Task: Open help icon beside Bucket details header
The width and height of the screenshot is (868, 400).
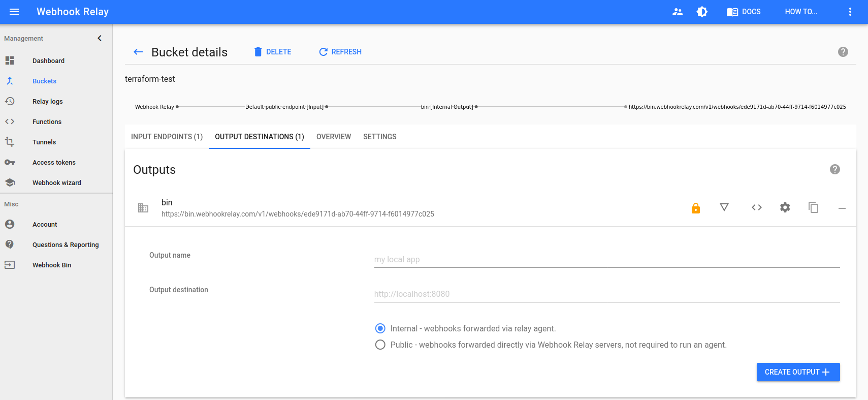Action: (x=843, y=52)
